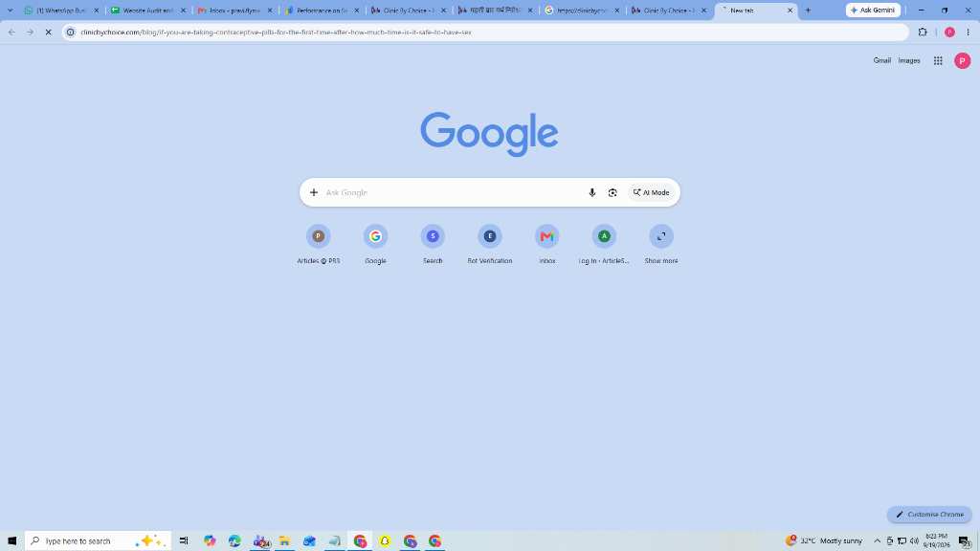Expand the tab search dropdown arrow

(x=10, y=10)
